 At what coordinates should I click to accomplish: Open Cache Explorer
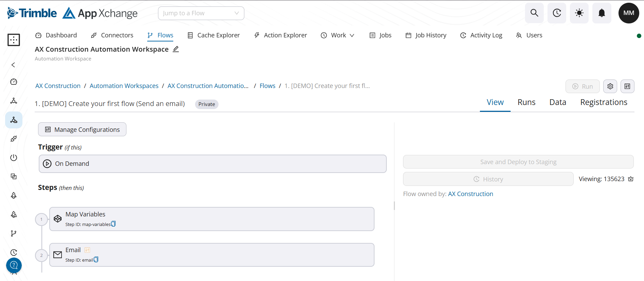(x=214, y=35)
